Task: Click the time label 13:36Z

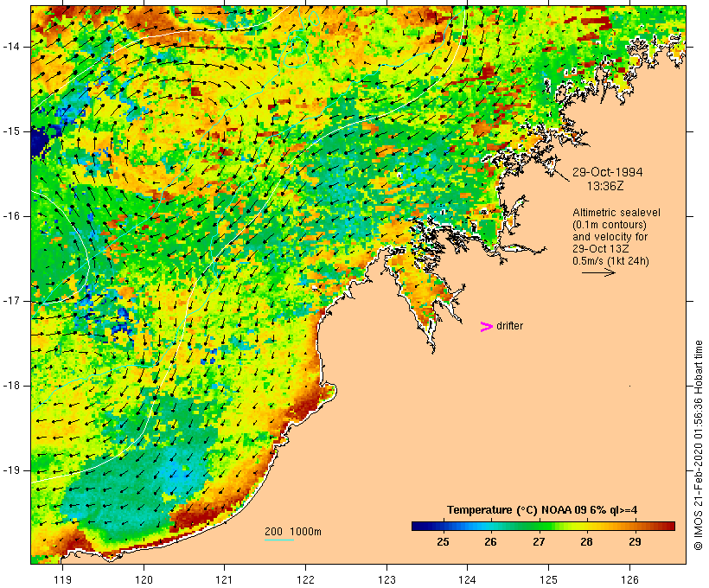Action: (x=605, y=186)
